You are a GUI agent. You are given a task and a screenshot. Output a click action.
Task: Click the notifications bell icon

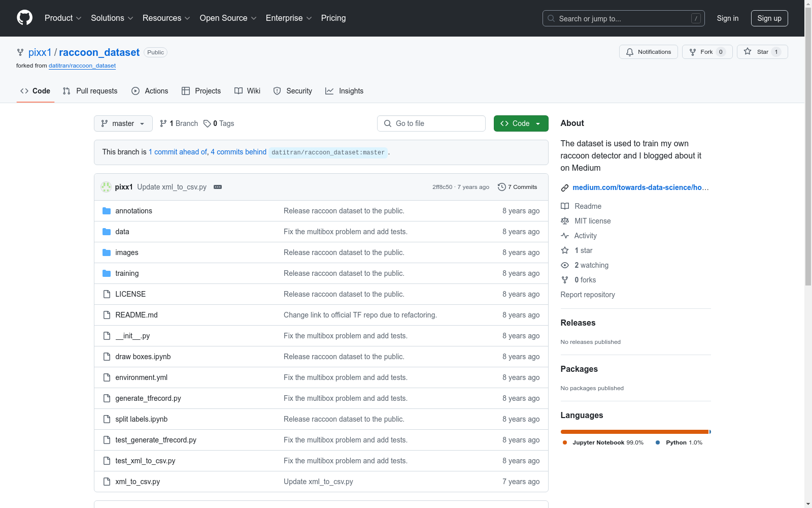[x=630, y=52]
